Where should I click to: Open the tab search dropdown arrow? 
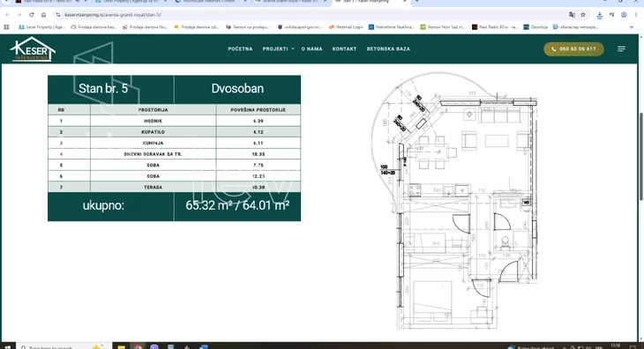6,2
